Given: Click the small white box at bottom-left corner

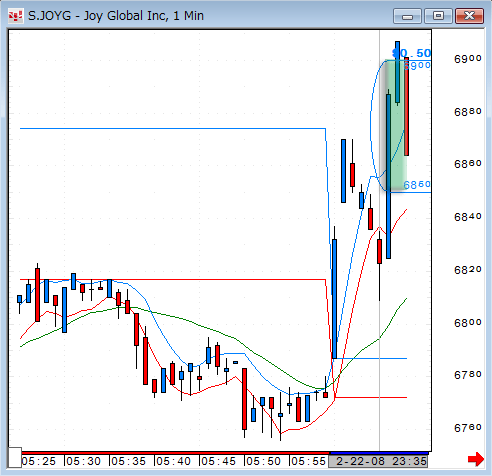Looking at the screenshot, I should [x=15, y=458].
